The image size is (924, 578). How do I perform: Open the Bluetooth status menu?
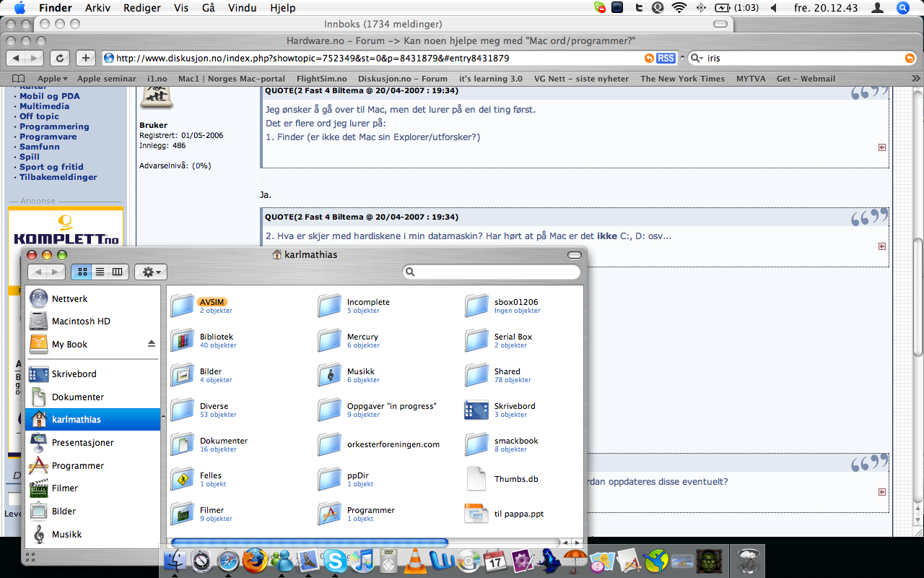click(x=700, y=8)
